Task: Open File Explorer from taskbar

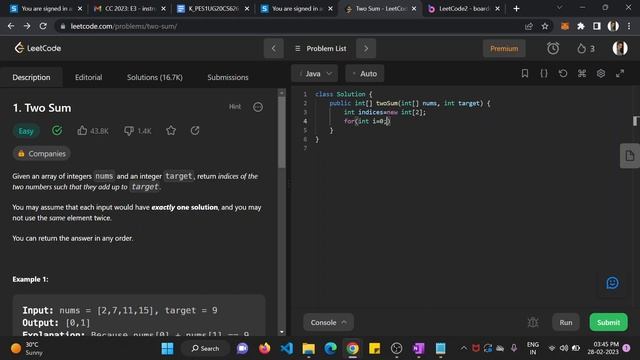Action: click(309, 349)
